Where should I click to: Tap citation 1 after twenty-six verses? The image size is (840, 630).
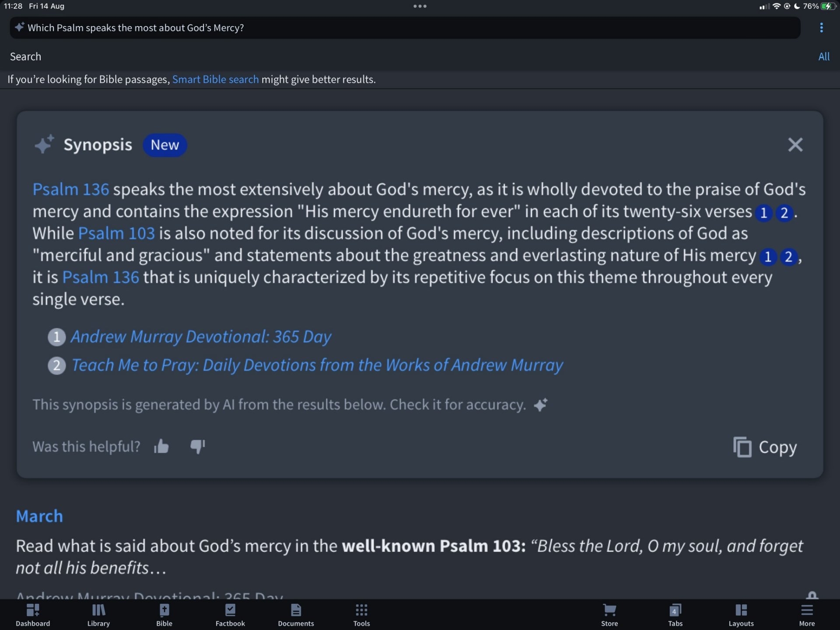click(763, 213)
